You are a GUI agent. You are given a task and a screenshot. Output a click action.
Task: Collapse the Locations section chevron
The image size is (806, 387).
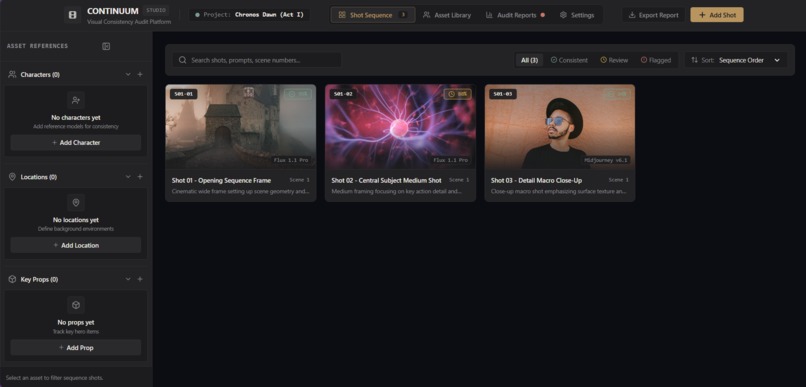[x=128, y=177]
